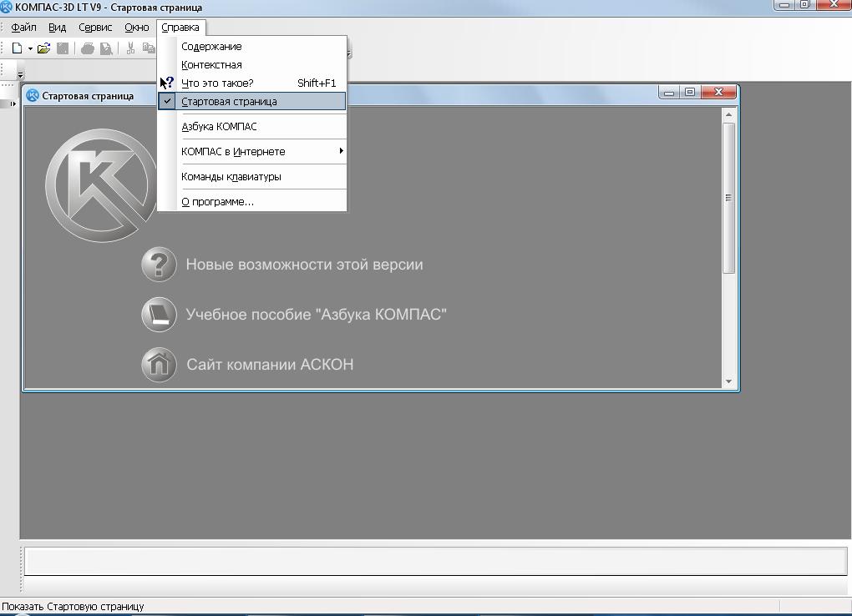Maximize the Стартовая страница child window
852x616 pixels.
click(689, 93)
